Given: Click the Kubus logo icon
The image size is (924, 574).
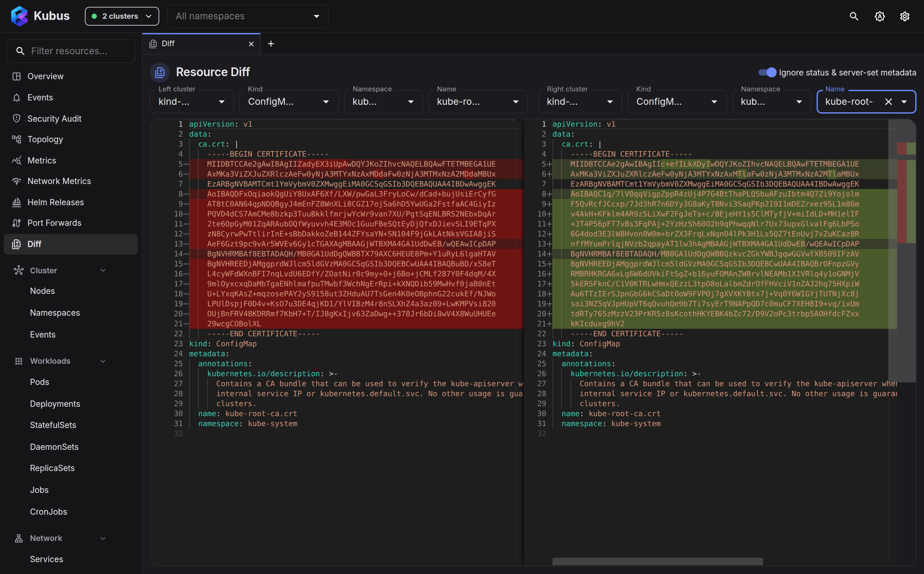Looking at the screenshot, I should click(19, 16).
